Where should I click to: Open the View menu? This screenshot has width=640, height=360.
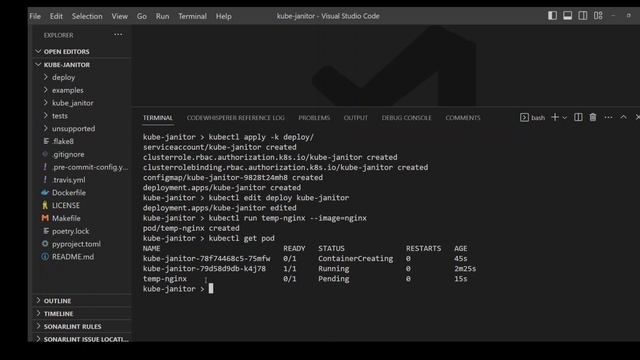tap(120, 16)
